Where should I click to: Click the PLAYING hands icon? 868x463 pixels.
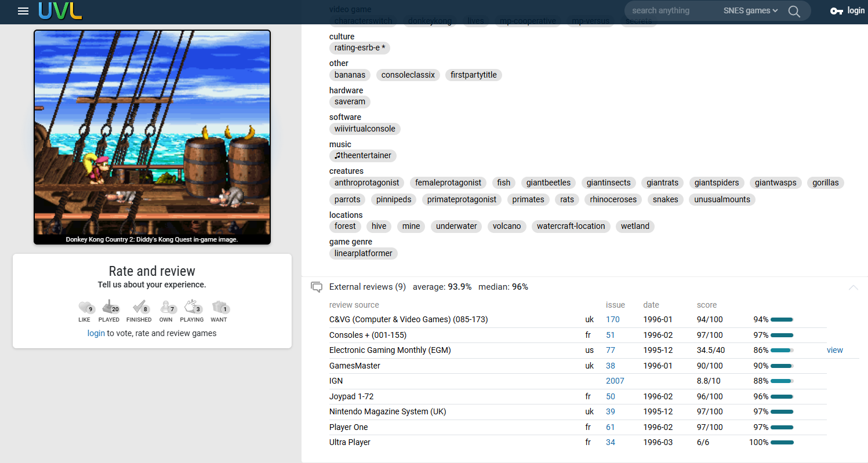click(x=192, y=307)
